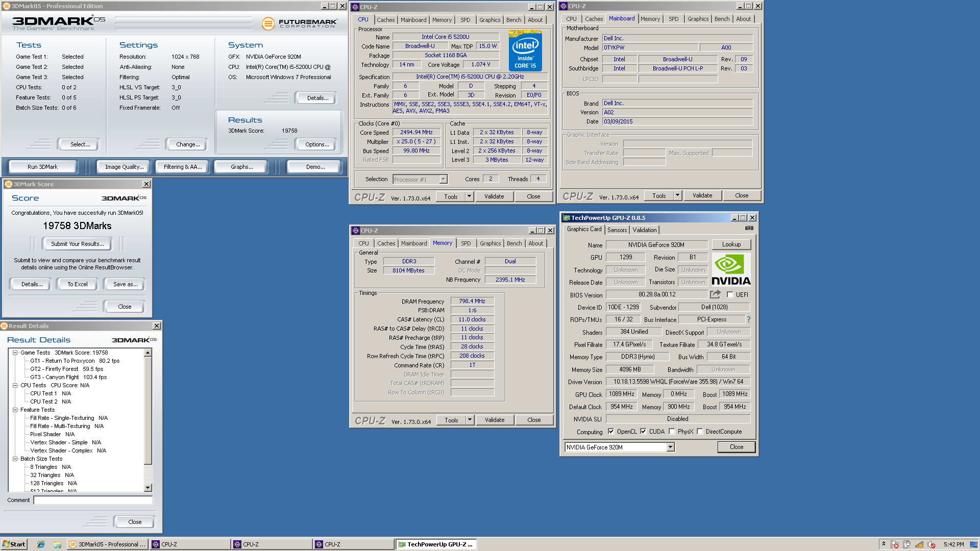Viewport: 980px width, 551px height.
Task: Click the Filtering & AA... button
Action: coord(183,167)
